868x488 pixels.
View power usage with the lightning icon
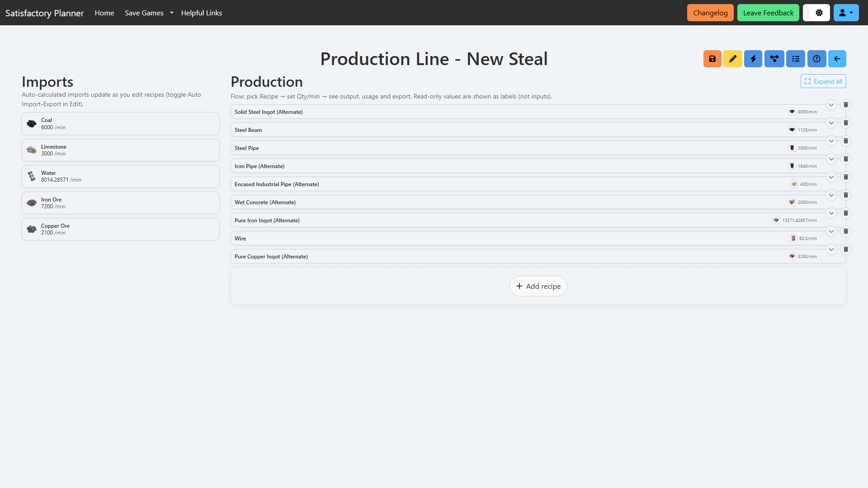pyautogui.click(x=753, y=59)
